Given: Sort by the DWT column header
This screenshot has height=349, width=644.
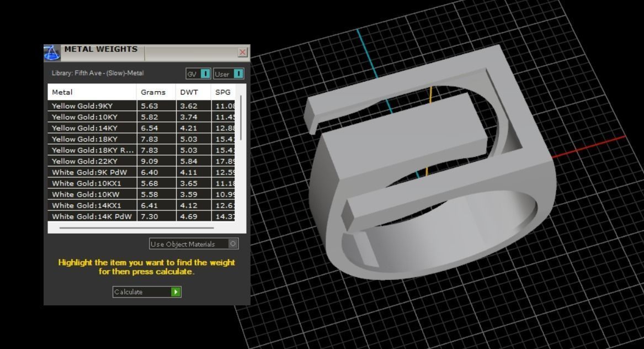Looking at the screenshot, I should [194, 92].
